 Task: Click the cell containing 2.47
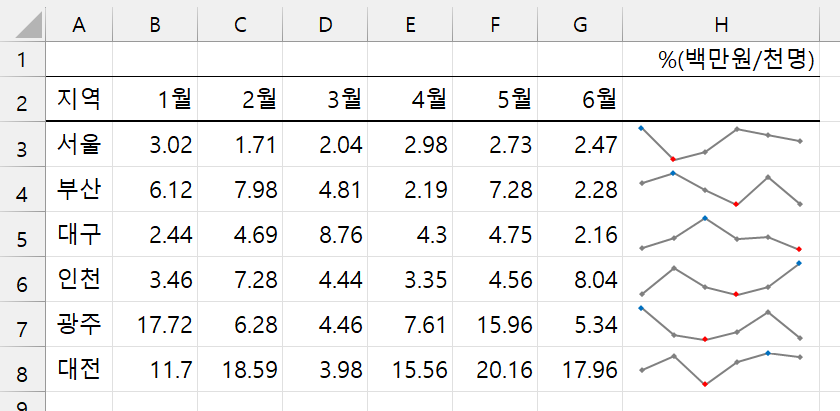580,145
